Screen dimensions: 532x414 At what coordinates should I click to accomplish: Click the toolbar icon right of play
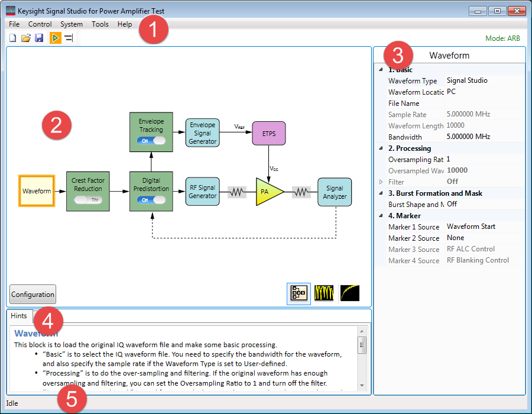69,38
